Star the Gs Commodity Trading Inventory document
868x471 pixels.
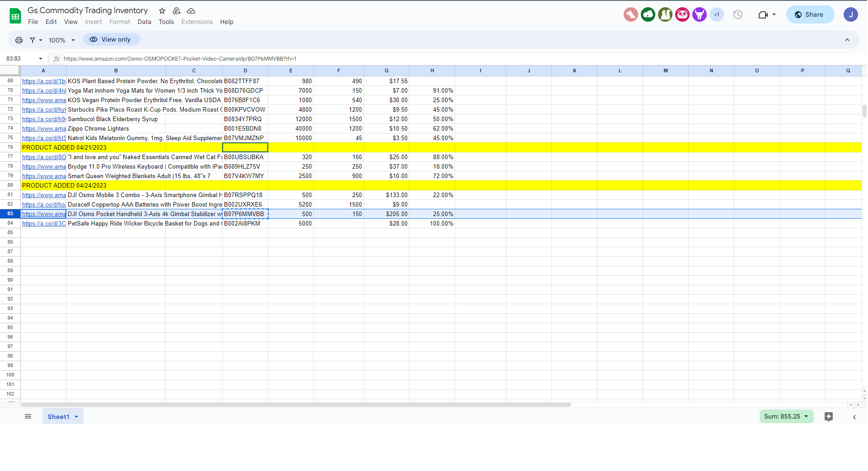pyautogui.click(x=162, y=11)
